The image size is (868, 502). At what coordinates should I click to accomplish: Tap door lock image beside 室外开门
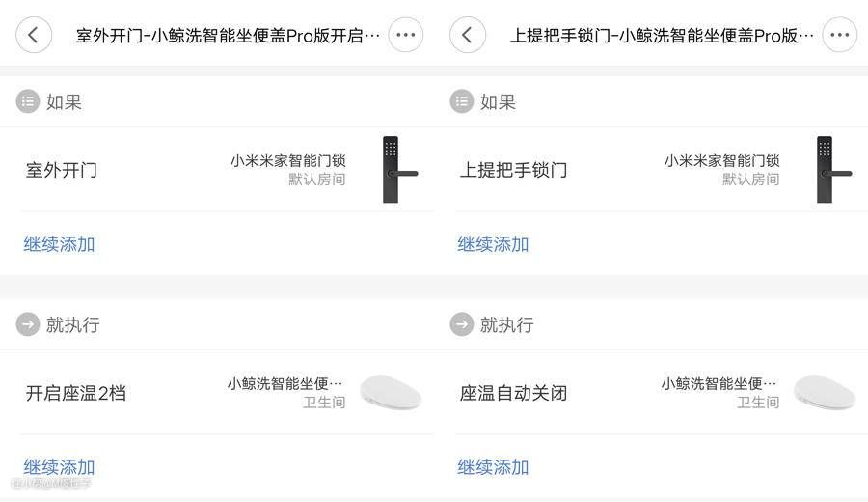click(396, 170)
